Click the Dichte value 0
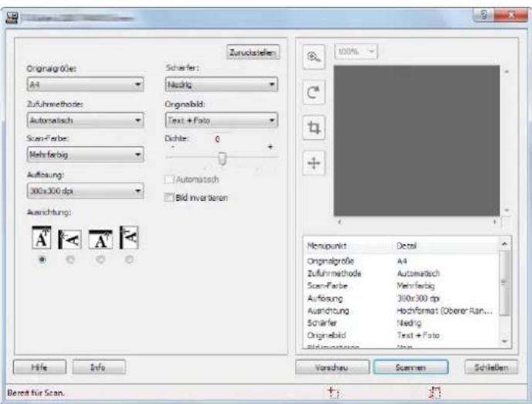 click(218, 139)
